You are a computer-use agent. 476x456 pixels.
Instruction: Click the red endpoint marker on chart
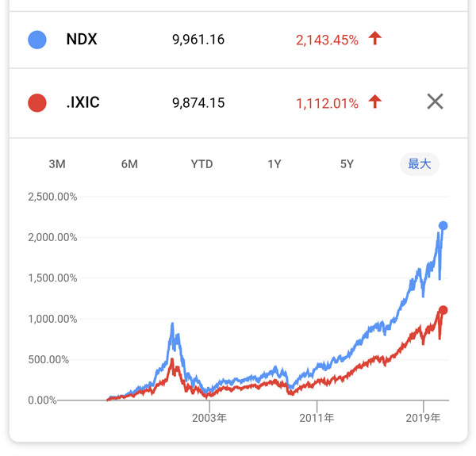pos(443,310)
